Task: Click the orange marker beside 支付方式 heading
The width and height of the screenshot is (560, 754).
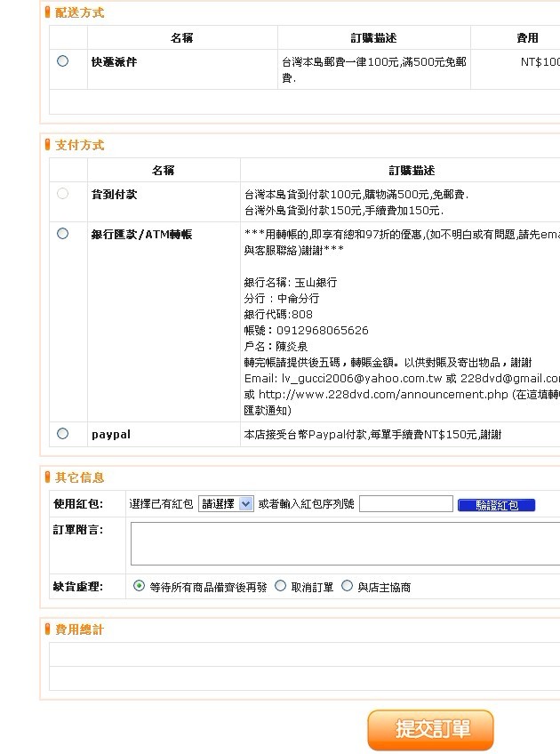Action: click(x=48, y=145)
